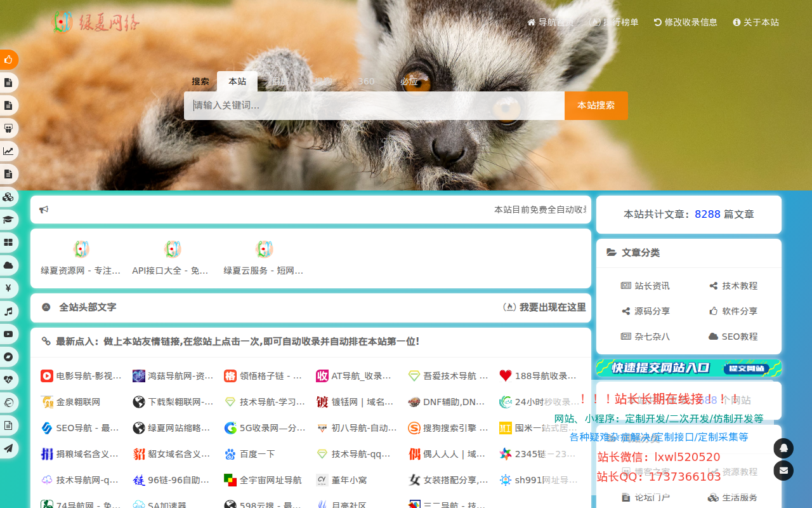Open the line chart sidebar icon
This screenshot has width=812, height=508.
8,151
